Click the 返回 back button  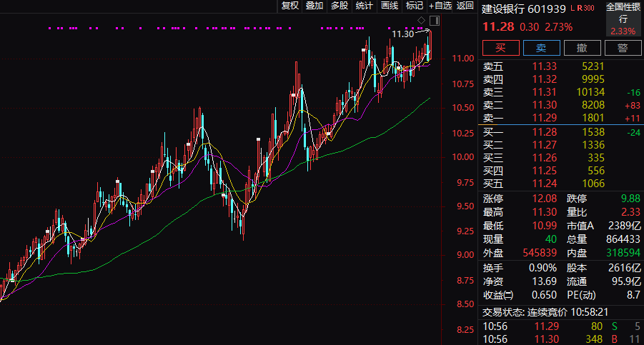[465, 6]
